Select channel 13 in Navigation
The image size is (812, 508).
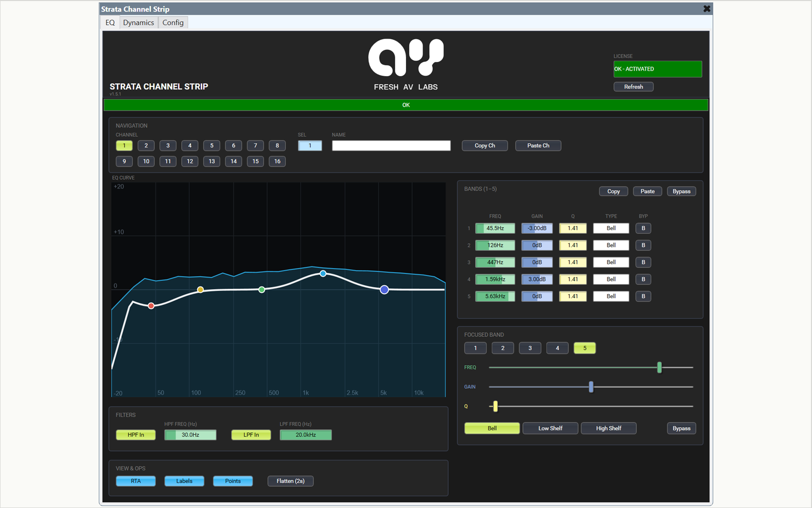pos(212,162)
